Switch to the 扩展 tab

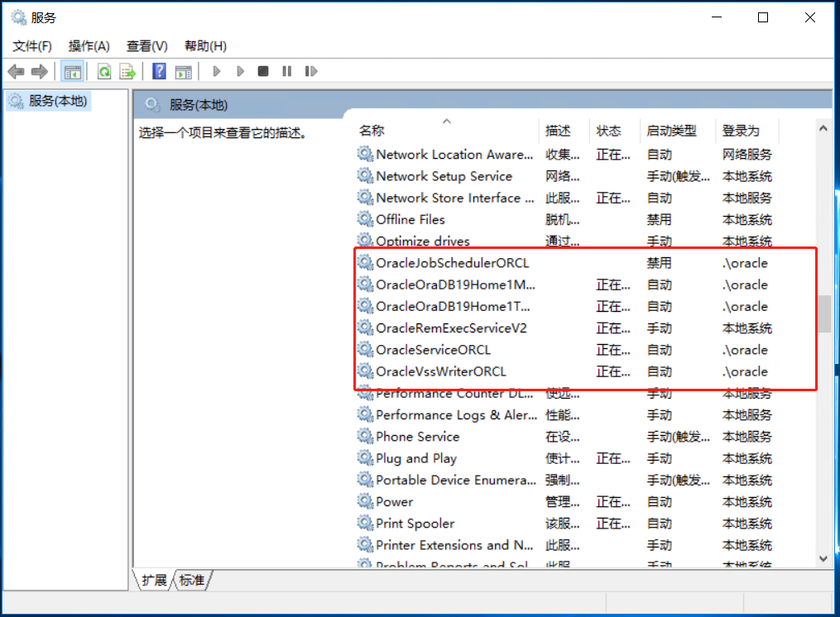point(154,580)
